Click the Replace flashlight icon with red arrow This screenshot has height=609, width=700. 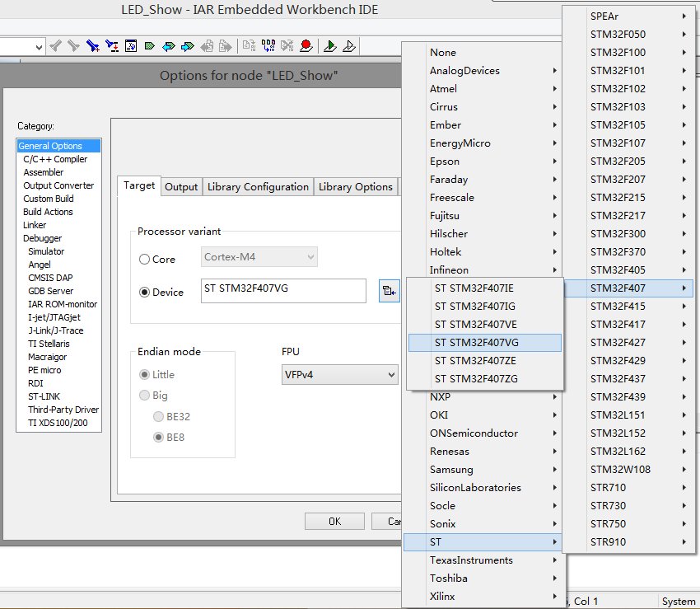[x=112, y=45]
